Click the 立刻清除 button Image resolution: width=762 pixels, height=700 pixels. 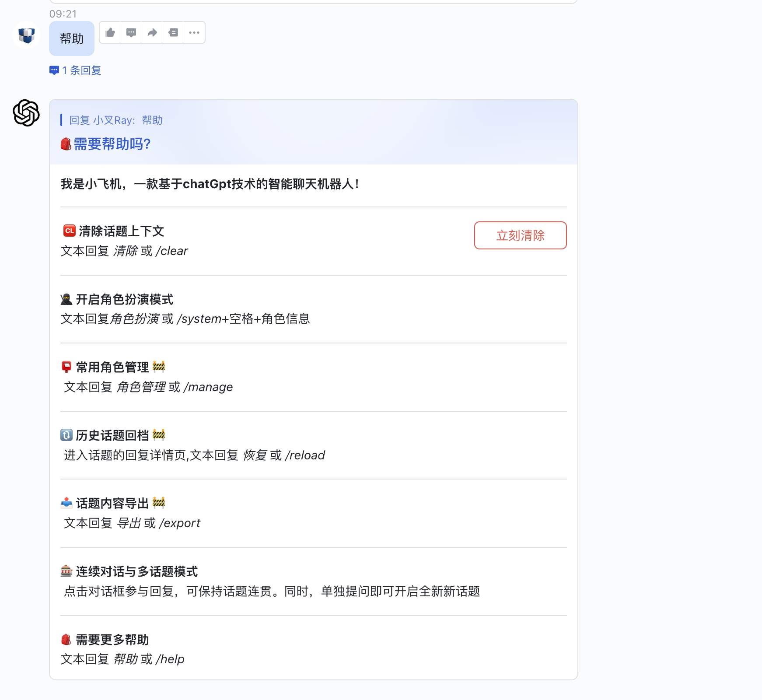pos(520,235)
